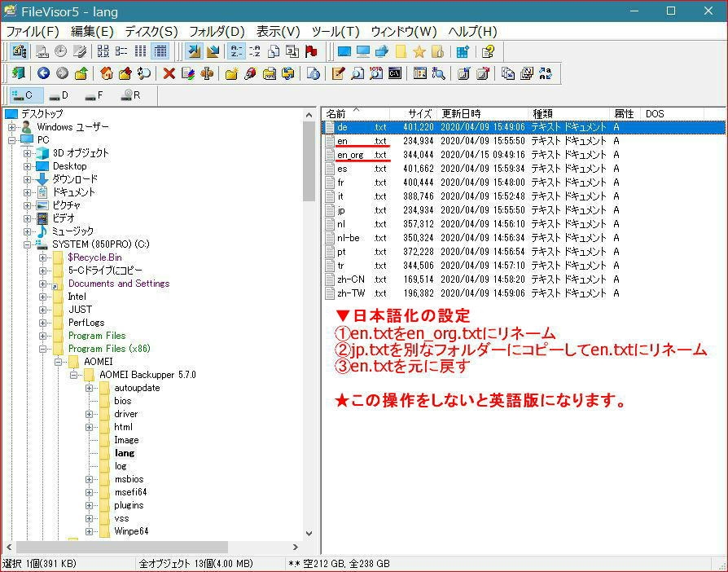Collapse the AOMEI Backupper 5.7.0 folder node

(x=74, y=375)
